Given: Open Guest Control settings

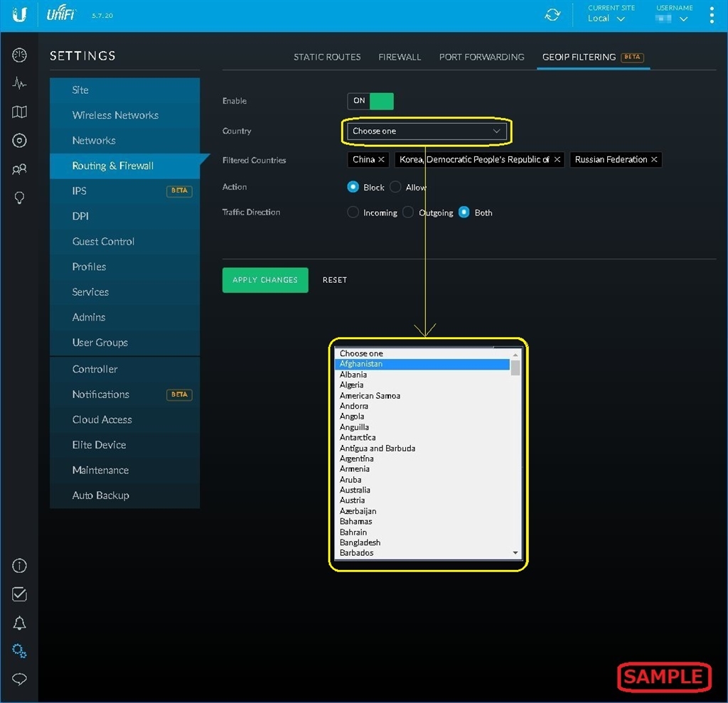Looking at the screenshot, I should click(x=124, y=242).
